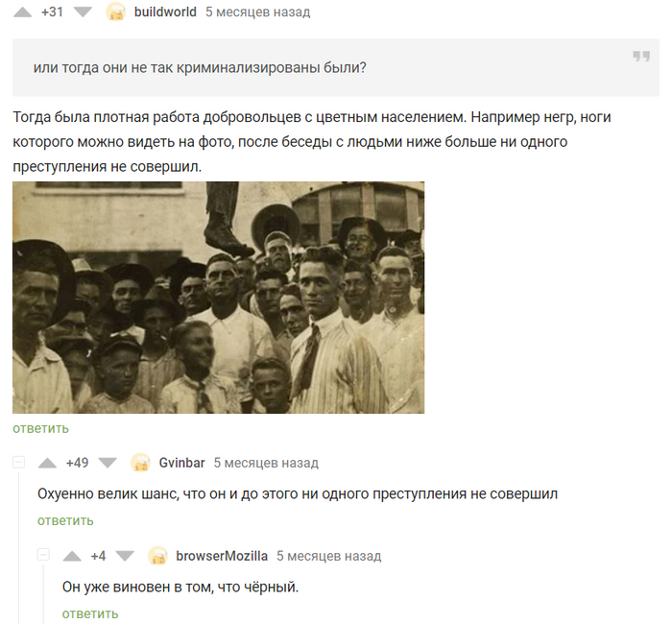Viewport: 672px width, 624px height.
Task: Open Gvinbar's avatar icon
Action: coord(140,463)
